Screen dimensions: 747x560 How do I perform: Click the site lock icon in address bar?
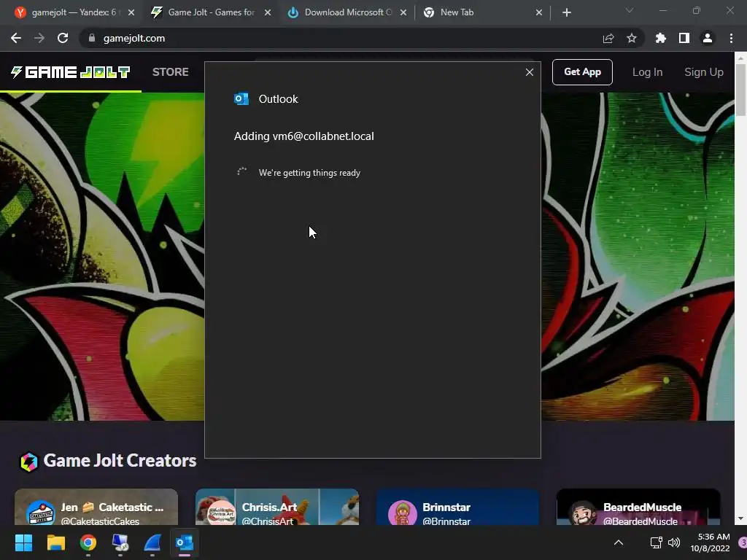click(92, 38)
